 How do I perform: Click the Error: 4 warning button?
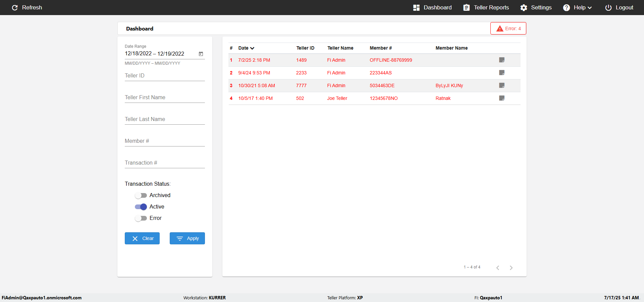[x=508, y=28]
